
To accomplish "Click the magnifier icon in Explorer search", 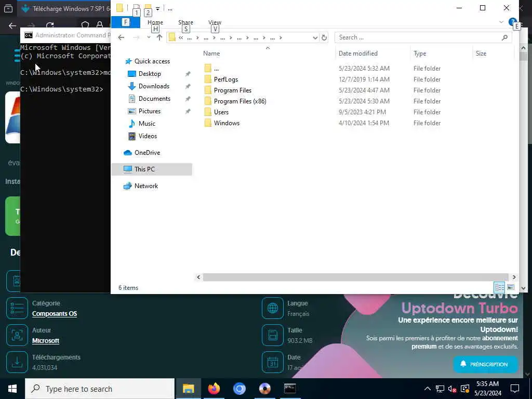I will (x=504, y=37).
